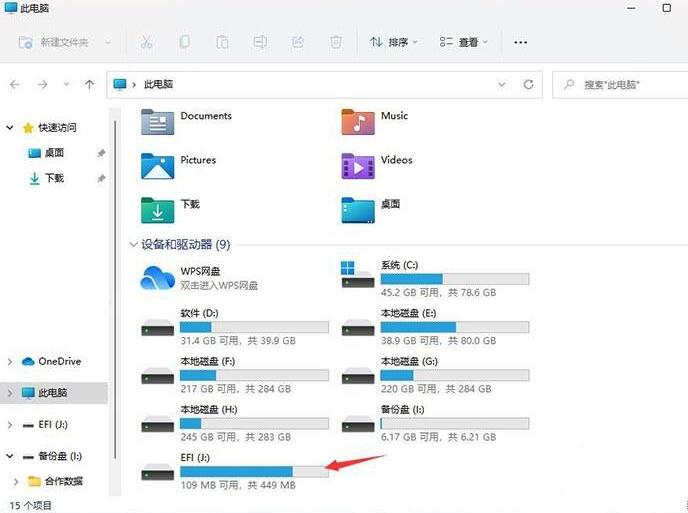This screenshot has width=688, height=513.
Task: Click the text 109 MB 可用, 共 449 MB
Action: [x=238, y=485]
